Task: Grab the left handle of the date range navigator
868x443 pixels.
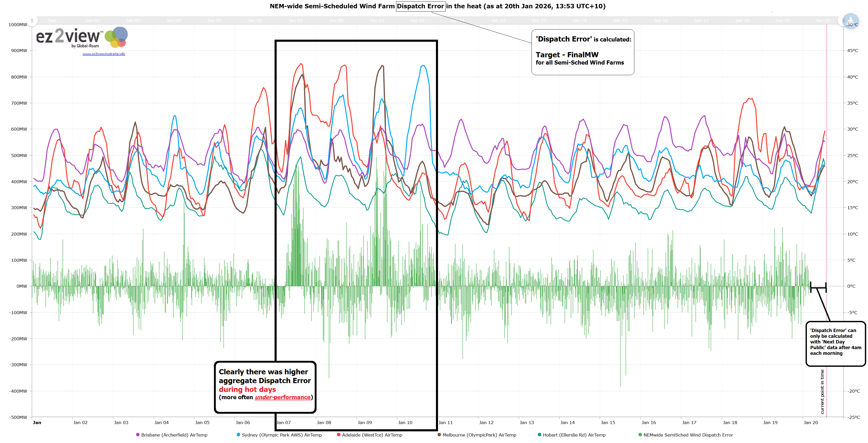Action: click(x=32, y=20)
